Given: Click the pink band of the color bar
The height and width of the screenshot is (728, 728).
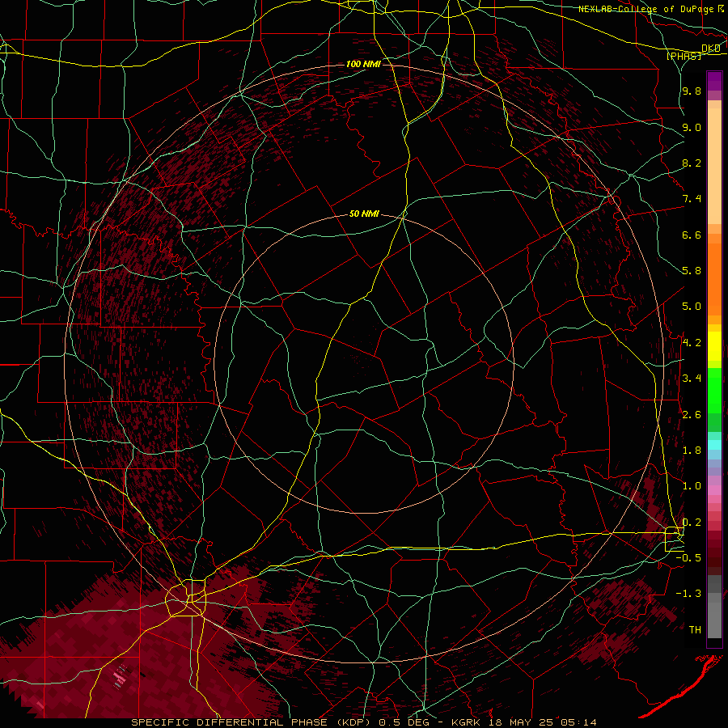Looking at the screenshot, I should click(x=714, y=490).
